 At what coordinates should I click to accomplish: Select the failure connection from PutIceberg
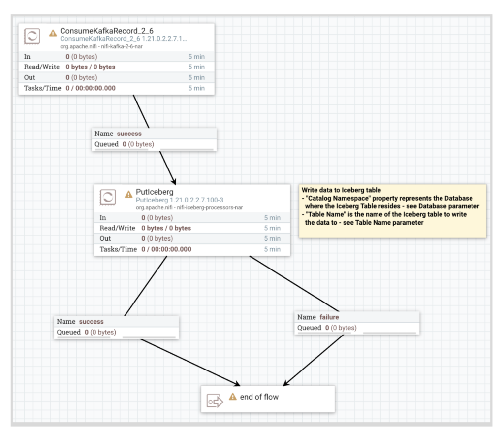point(357,322)
